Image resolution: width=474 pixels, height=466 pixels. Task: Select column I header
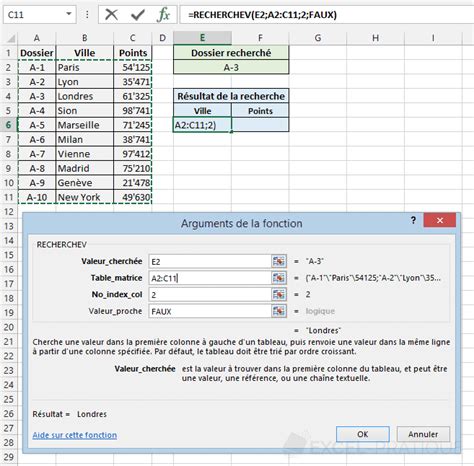tap(433, 38)
